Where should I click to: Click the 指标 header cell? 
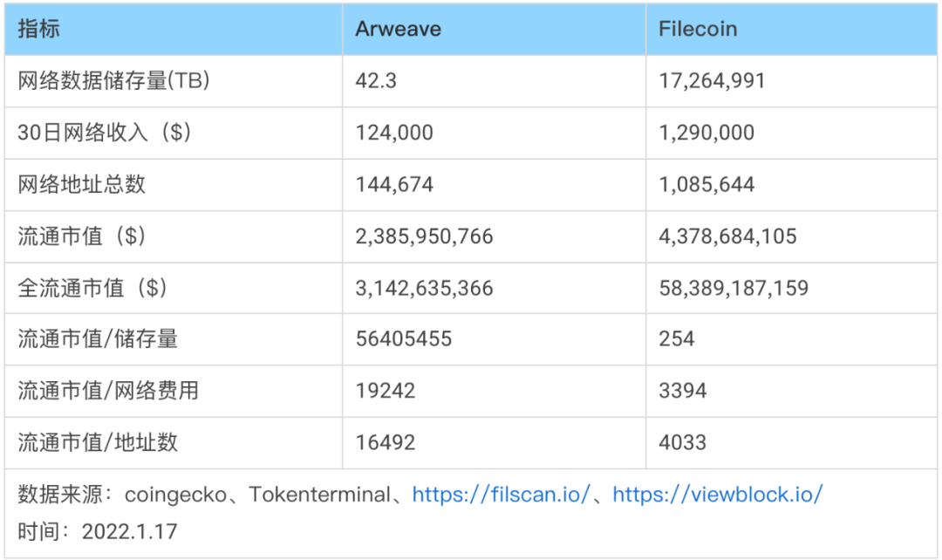pos(39,29)
